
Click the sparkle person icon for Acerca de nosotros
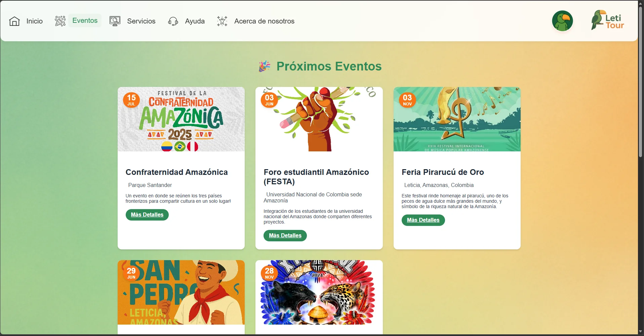pos(222,21)
